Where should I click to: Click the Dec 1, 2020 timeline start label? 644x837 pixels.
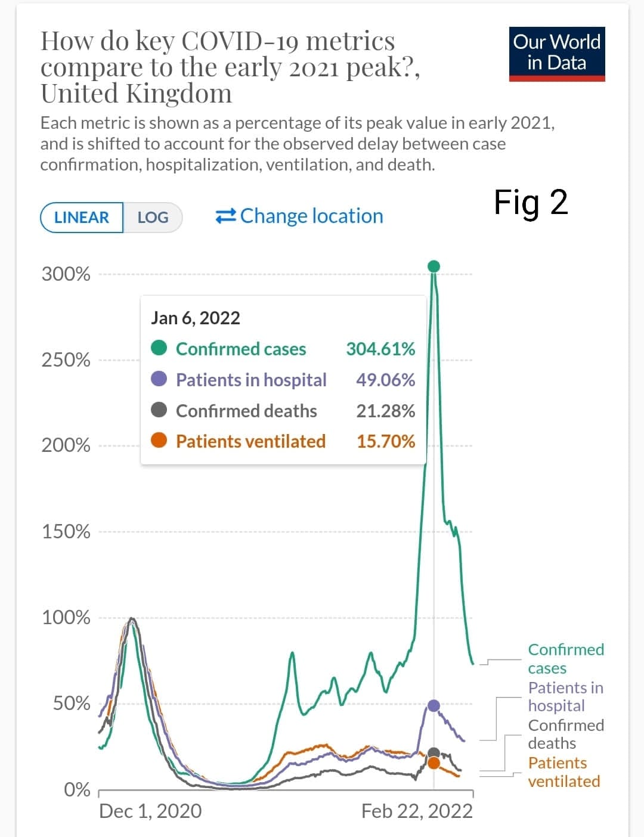tap(150, 811)
